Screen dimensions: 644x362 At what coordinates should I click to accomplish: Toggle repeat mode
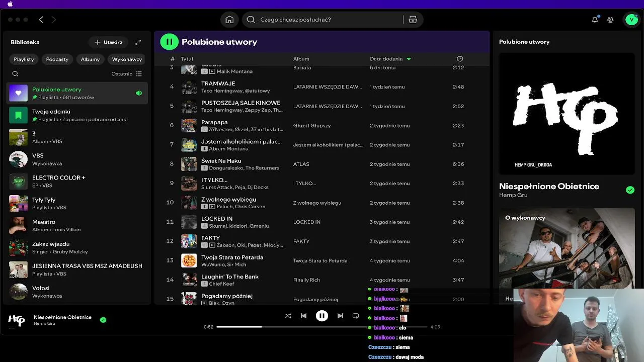pyautogui.click(x=356, y=316)
